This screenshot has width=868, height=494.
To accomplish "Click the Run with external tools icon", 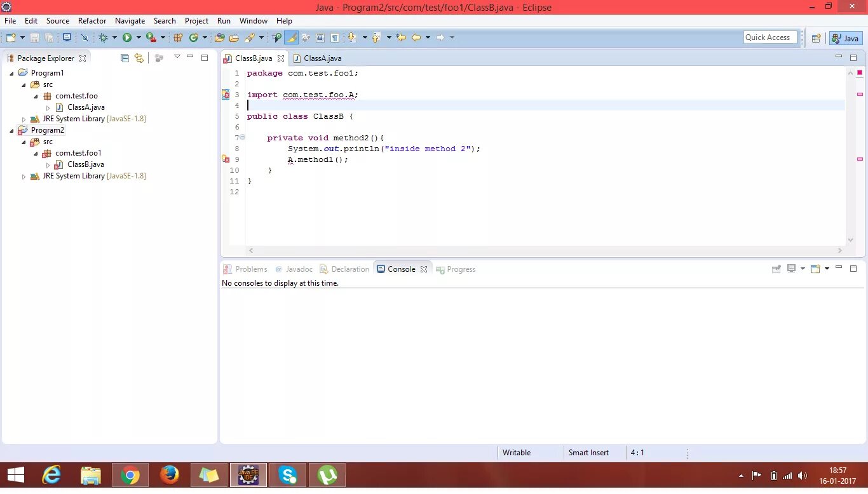I will (x=151, y=38).
